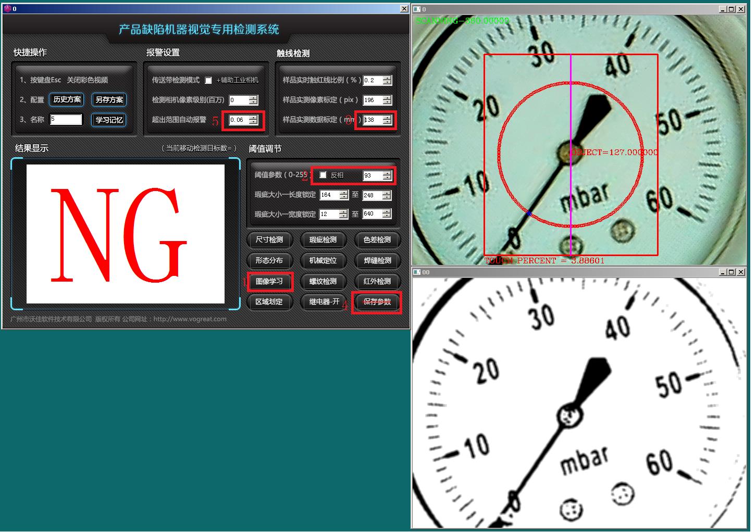Maximize the binary image window 00
The height and width of the screenshot is (532, 756).
point(731,272)
